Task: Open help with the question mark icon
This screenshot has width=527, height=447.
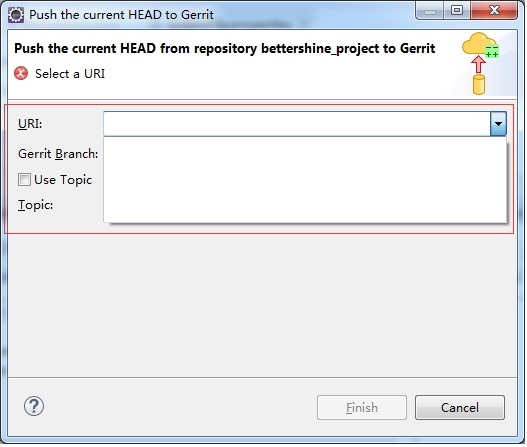Action: click(x=34, y=406)
